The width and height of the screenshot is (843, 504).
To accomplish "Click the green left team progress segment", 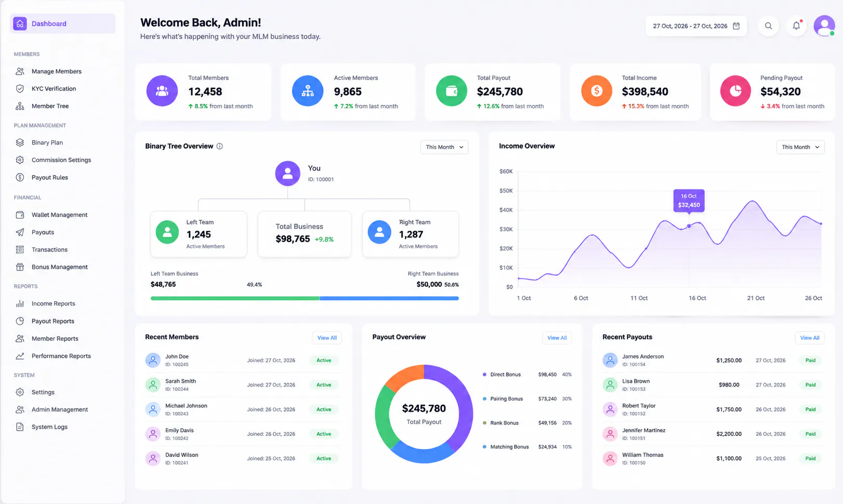I will tap(235, 298).
